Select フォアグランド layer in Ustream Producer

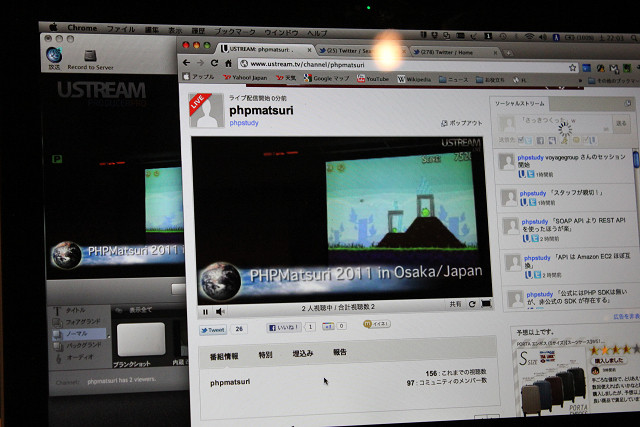click(x=77, y=322)
